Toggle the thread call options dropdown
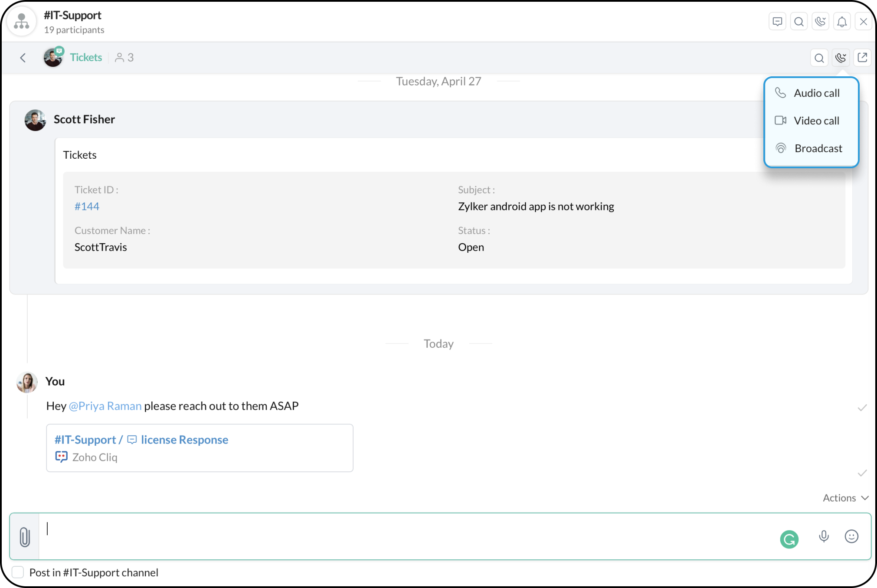This screenshot has height=588, width=877. point(841,58)
